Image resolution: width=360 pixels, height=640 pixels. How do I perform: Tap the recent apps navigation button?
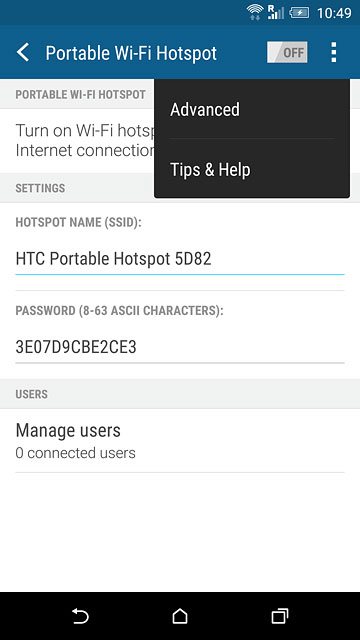(280, 616)
